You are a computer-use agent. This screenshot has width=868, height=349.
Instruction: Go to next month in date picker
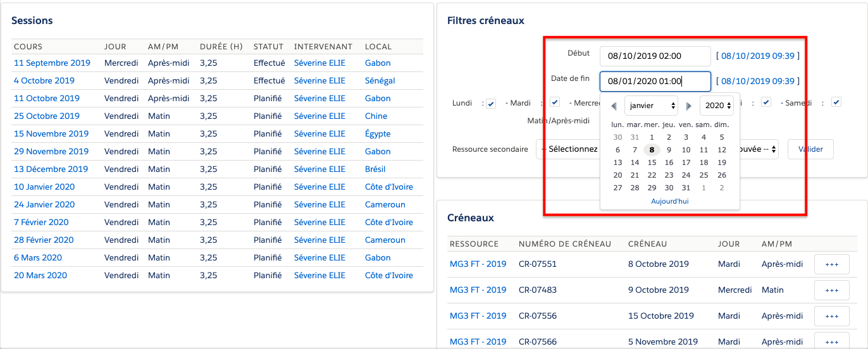(x=689, y=106)
